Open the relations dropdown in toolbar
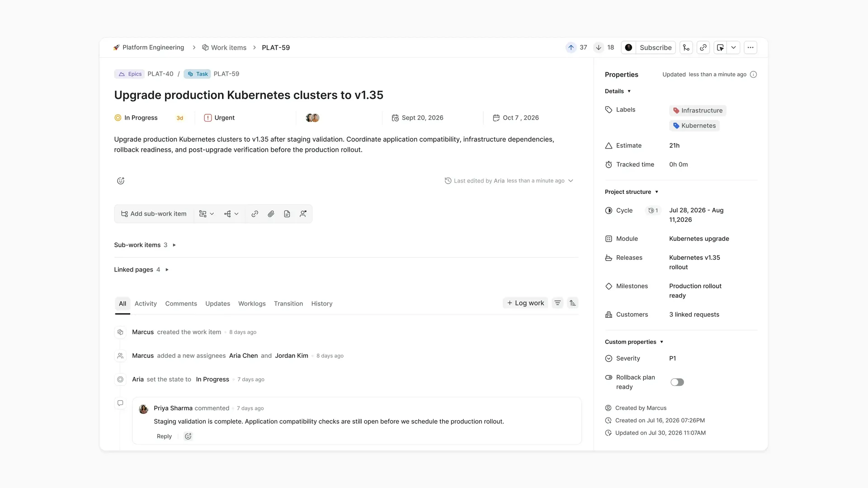Image resolution: width=868 pixels, height=488 pixels. (x=231, y=214)
